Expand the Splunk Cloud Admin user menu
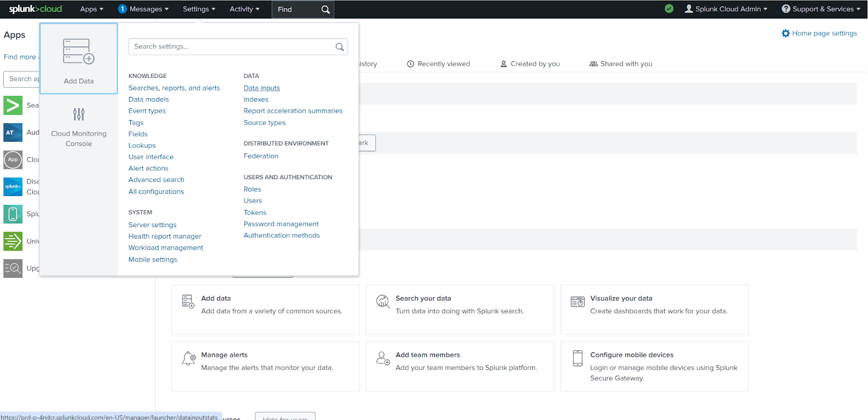The height and width of the screenshot is (420, 868). pyautogui.click(x=726, y=9)
